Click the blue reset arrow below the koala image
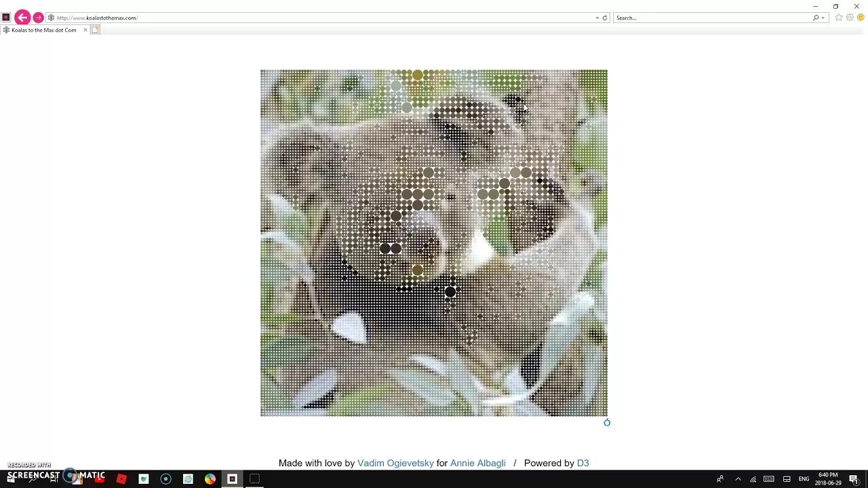The width and height of the screenshot is (868, 488). coord(606,422)
